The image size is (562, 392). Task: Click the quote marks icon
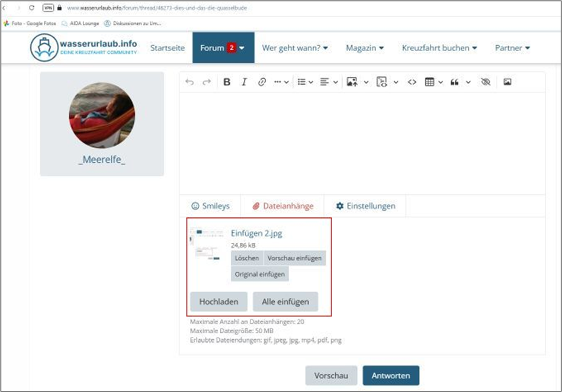(455, 82)
